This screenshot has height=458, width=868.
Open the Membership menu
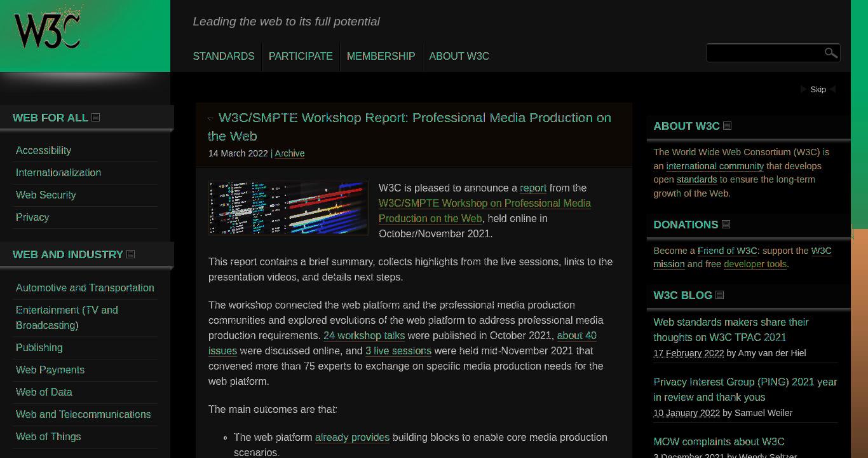coord(381,56)
